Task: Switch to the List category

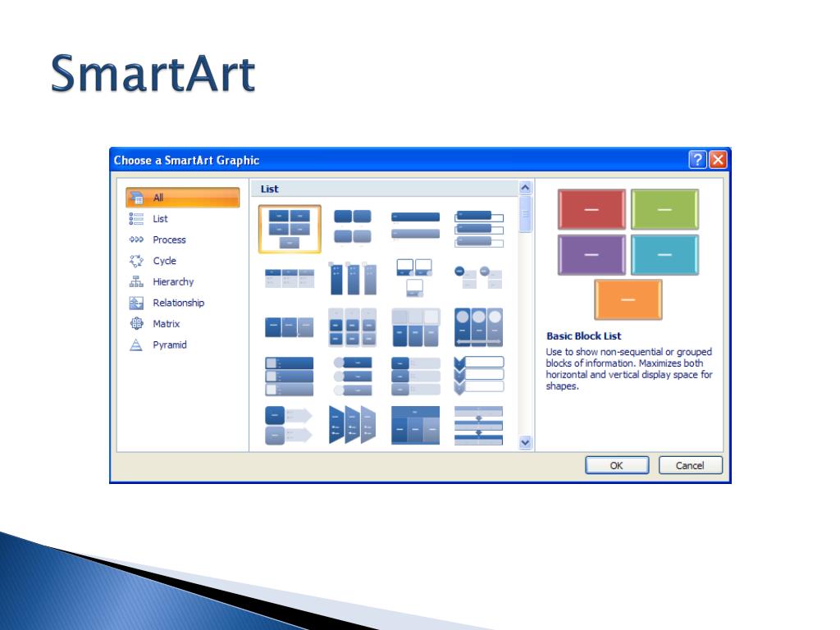Action: pyautogui.click(x=160, y=218)
